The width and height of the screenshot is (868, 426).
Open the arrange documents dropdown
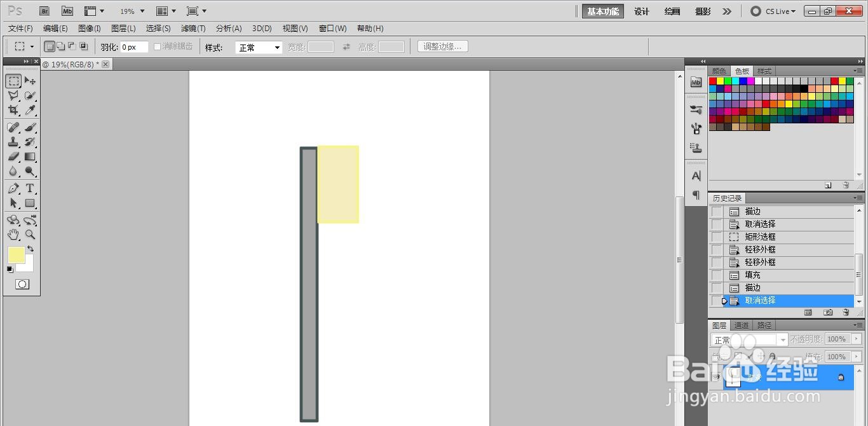(x=166, y=11)
